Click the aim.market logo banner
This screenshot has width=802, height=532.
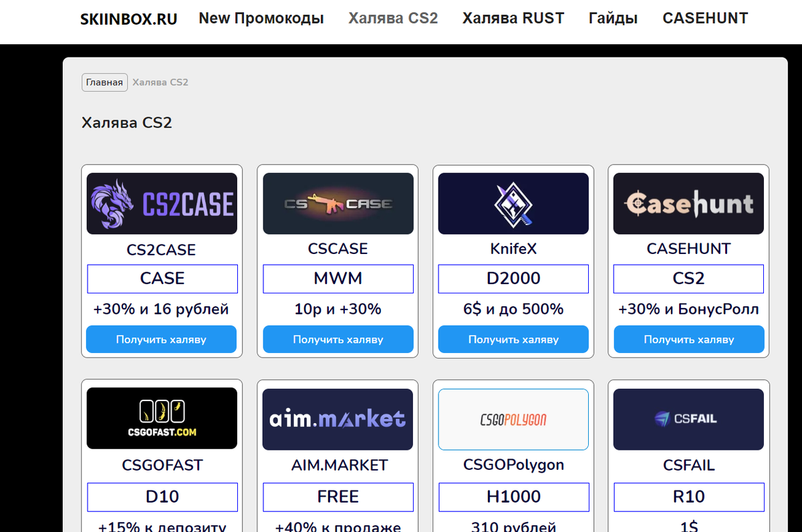[338, 419]
